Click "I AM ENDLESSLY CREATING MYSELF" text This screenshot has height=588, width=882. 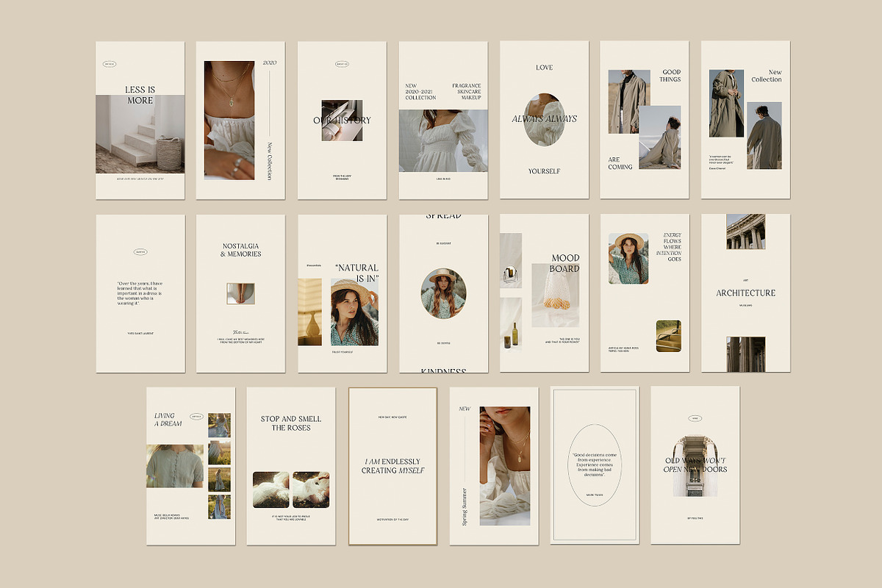[392, 466]
